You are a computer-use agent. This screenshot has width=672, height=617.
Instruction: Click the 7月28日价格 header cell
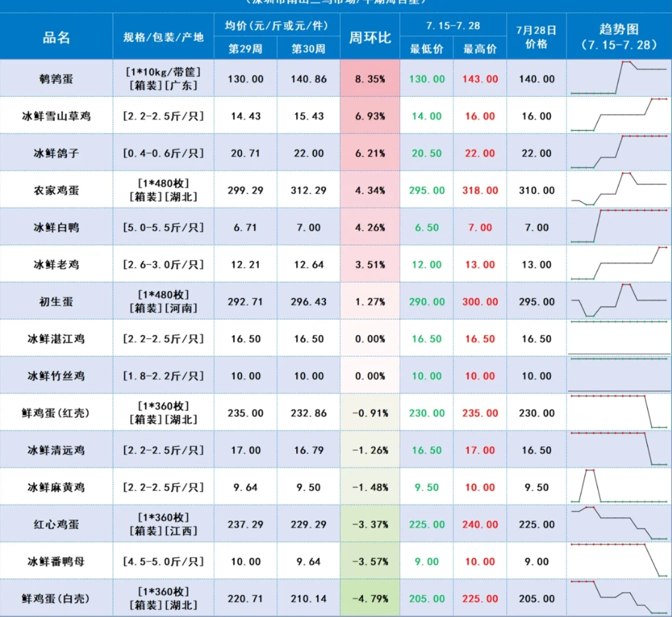click(x=537, y=37)
